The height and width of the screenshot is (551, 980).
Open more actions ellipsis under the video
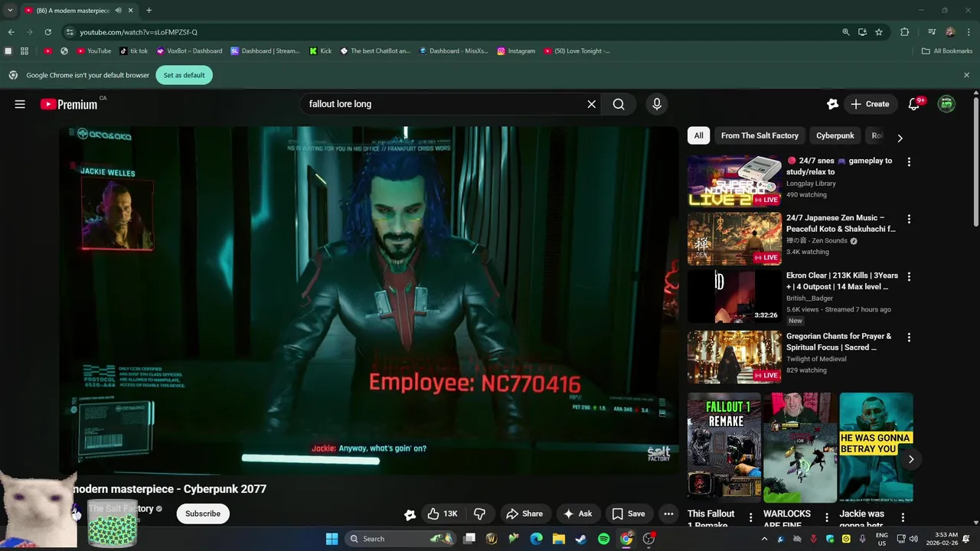pyautogui.click(x=668, y=514)
